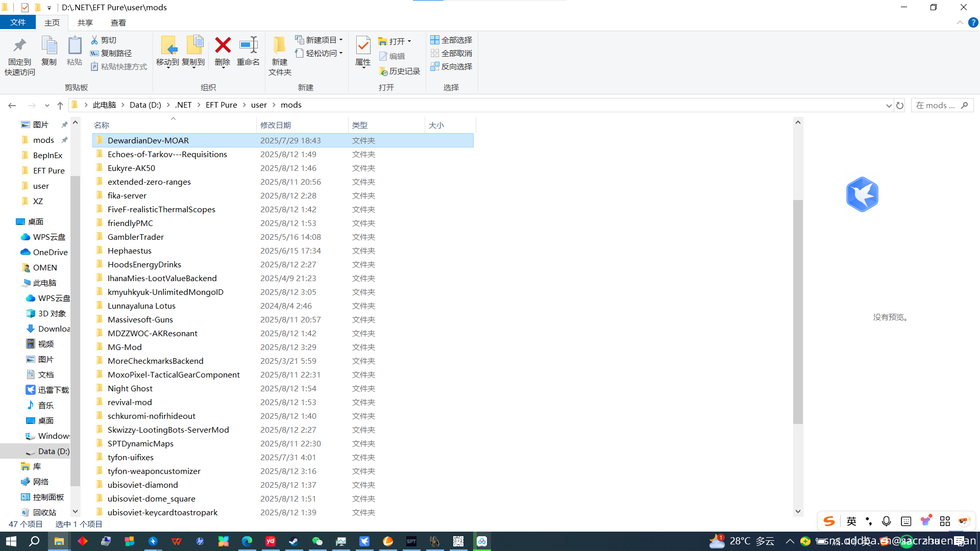
Task: Click the 'user' breadcrumb segment
Action: click(x=259, y=105)
